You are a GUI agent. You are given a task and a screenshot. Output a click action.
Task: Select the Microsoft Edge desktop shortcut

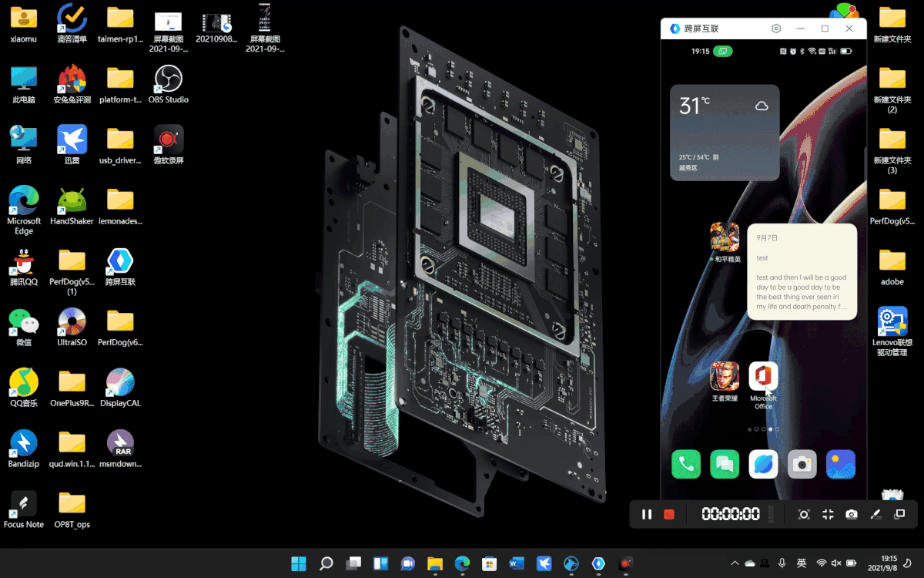(x=24, y=210)
